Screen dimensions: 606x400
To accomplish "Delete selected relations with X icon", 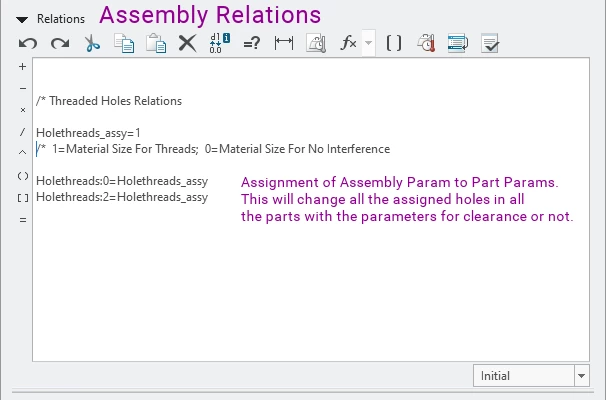I will coord(187,43).
